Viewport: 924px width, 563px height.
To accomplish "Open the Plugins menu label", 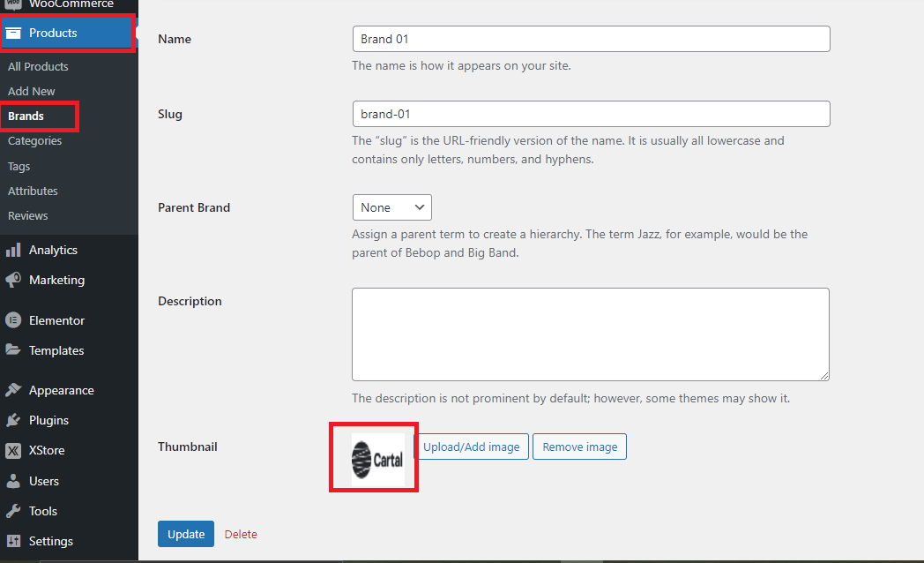I will coord(48,420).
